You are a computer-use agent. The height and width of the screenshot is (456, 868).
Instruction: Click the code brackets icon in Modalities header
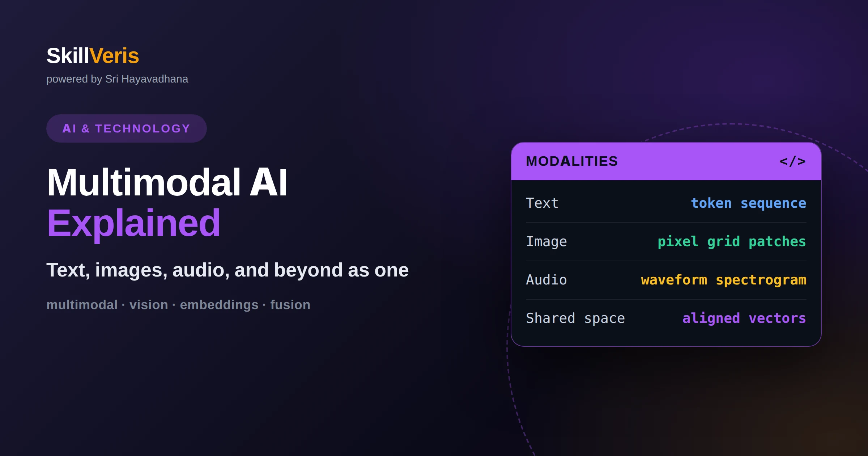click(792, 161)
